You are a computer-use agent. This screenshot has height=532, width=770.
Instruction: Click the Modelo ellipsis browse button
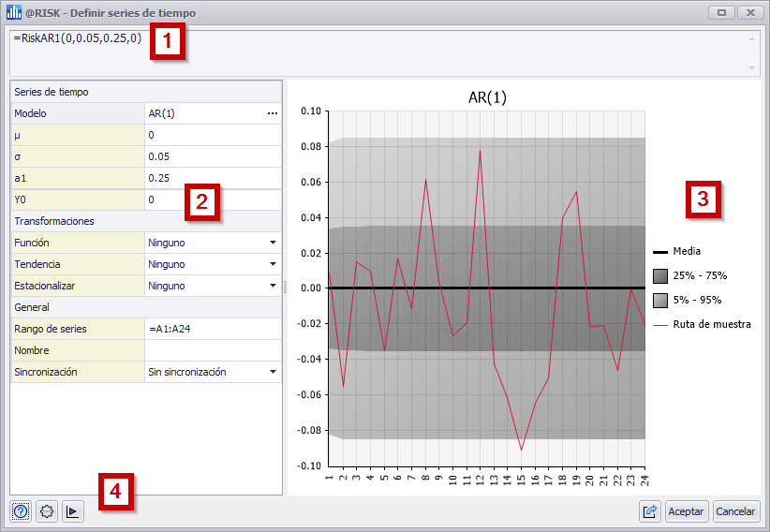tap(273, 113)
